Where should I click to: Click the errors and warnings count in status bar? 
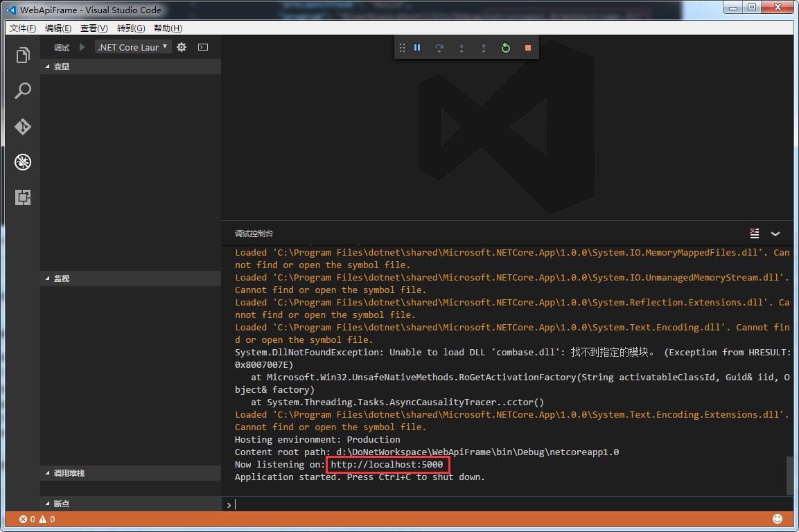(x=37, y=520)
